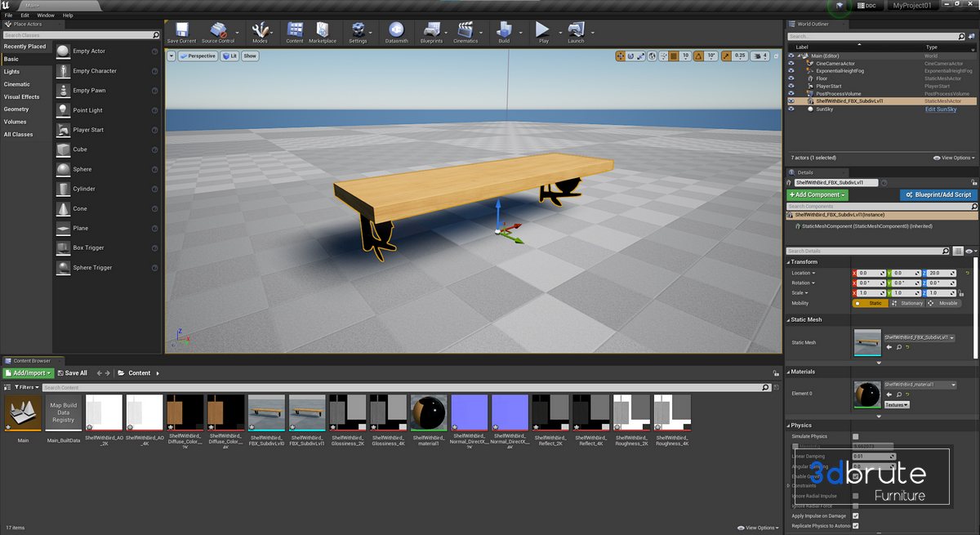Toggle visibility of the Floor actor

click(791, 78)
